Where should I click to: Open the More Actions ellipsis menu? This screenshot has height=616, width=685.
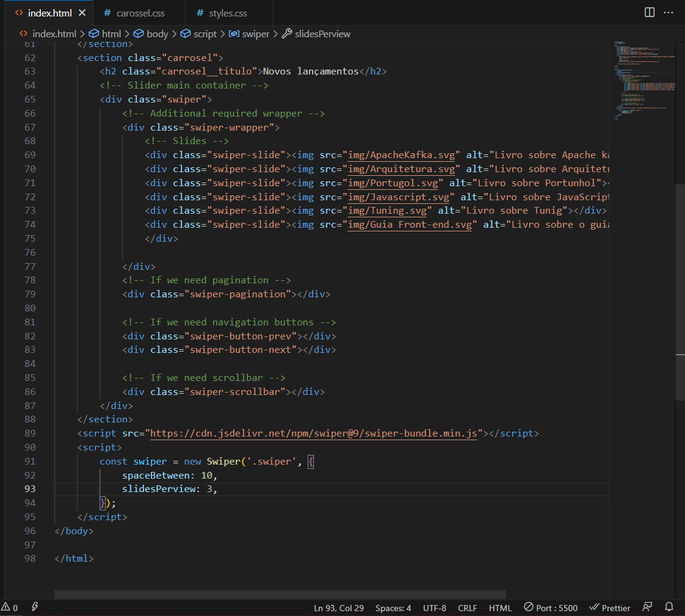click(668, 12)
